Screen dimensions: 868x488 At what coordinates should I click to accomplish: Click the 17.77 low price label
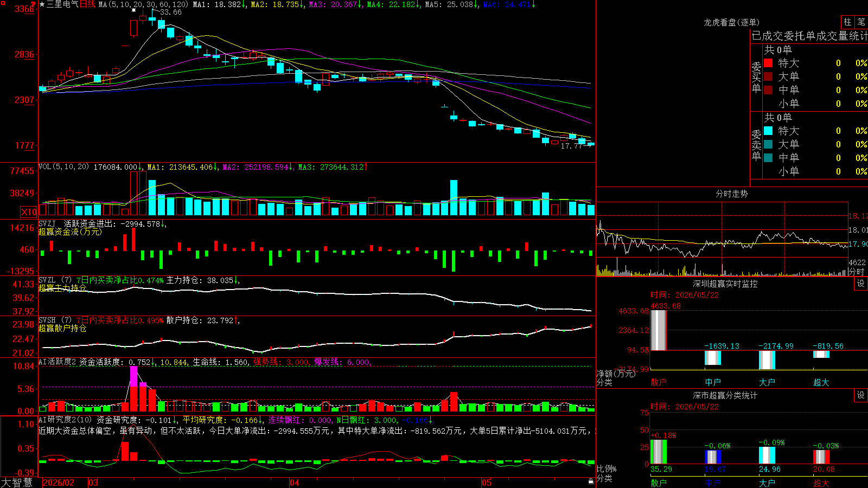tap(571, 146)
